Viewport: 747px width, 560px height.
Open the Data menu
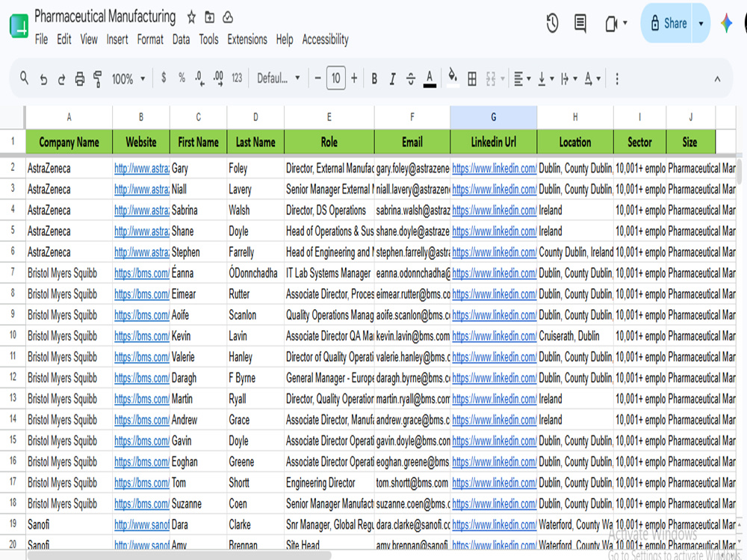181,39
